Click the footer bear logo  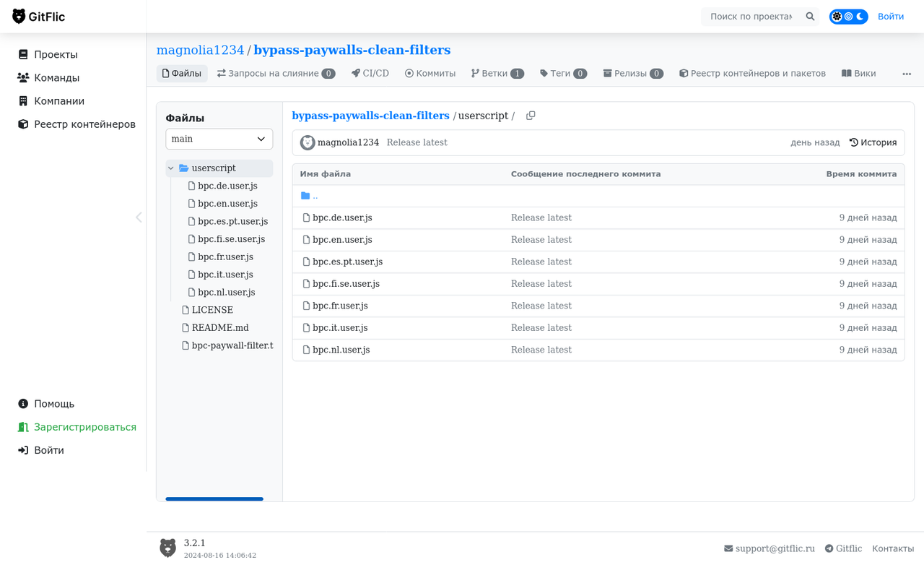pos(168,548)
